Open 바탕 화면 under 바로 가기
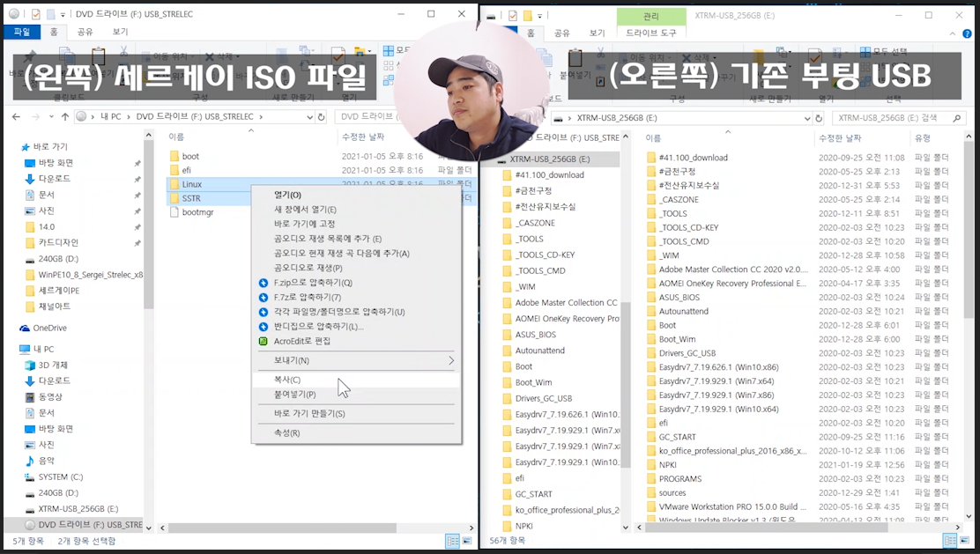 pos(56,163)
